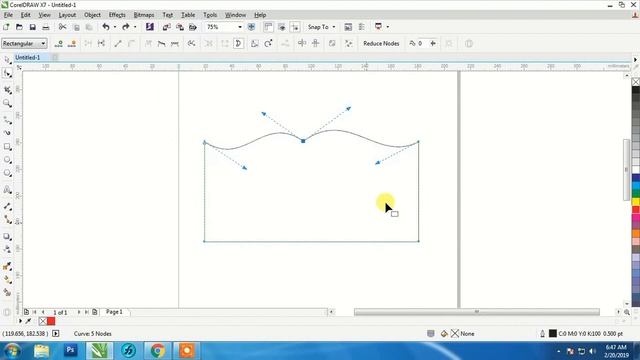Select the Ellipse tool
The image size is (640, 360).
7,160
